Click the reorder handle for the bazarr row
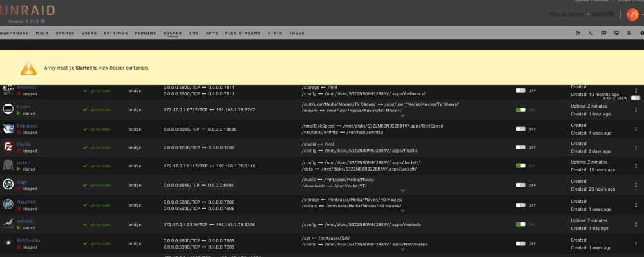 (x=636, y=109)
